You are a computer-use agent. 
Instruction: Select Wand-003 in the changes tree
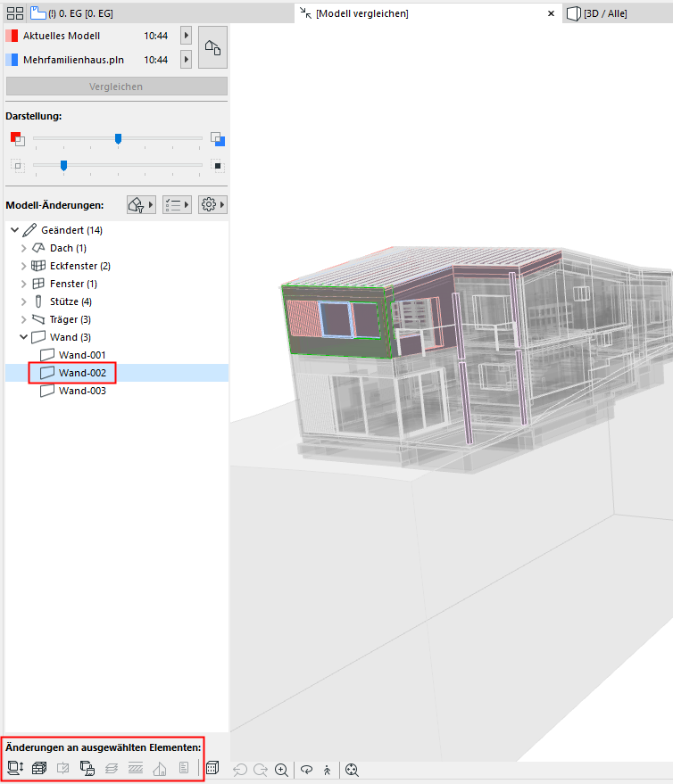[82, 391]
